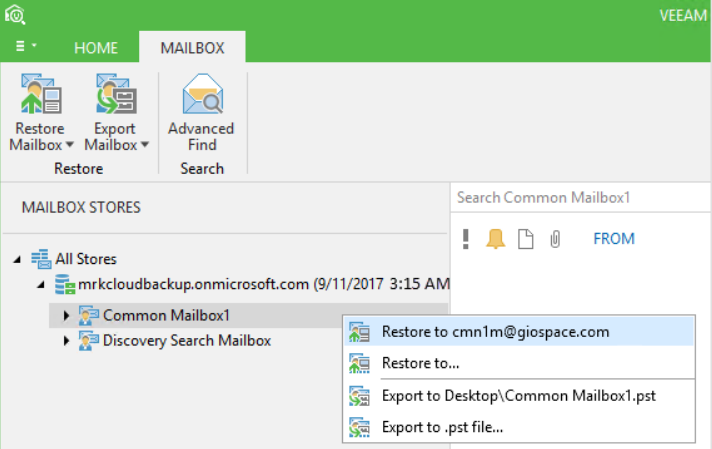
Task: Switch to the HOME tab
Action: coord(96,48)
